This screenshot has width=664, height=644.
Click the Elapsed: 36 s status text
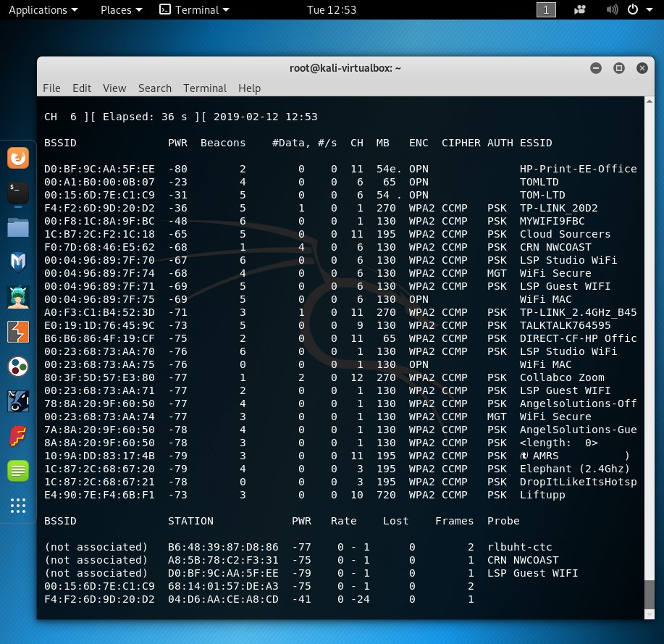(x=145, y=117)
